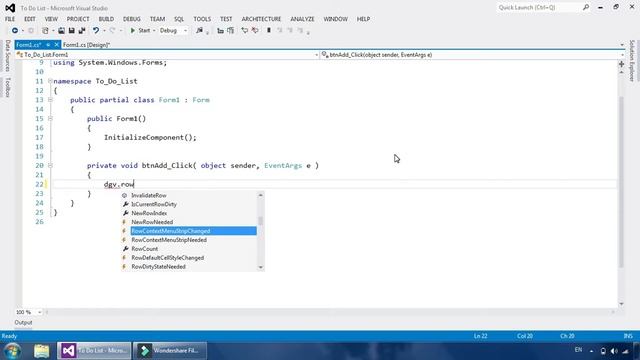The height and width of the screenshot is (360, 640).
Task: Click the increase indent toolbar icon
Action: [x=231, y=31]
